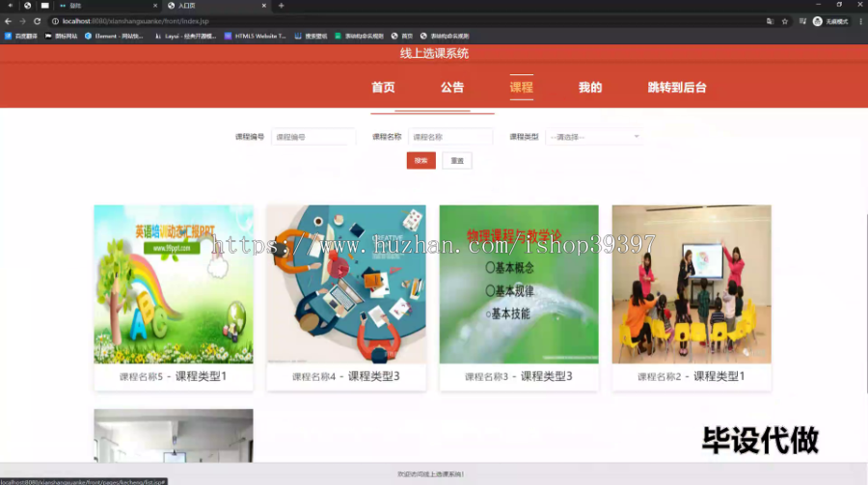Open the 课程名称2 classroom course image
Screen dimensions: 868x485
tap(692, 284)
